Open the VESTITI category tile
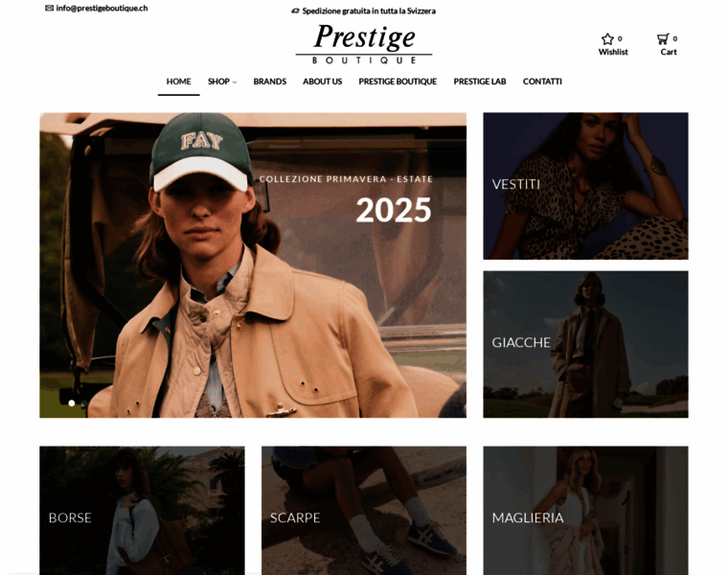Screen dimensions: 728x575 pos(585,186)
